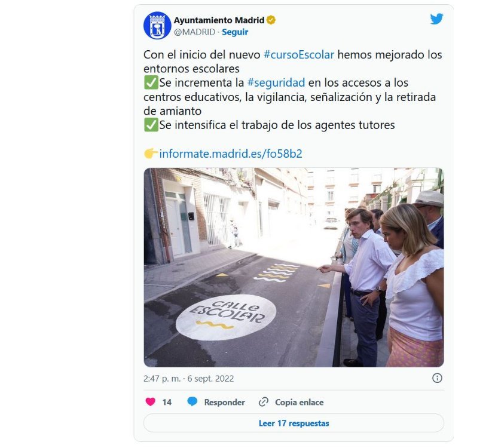Open the #seguridad hashtag
The image size is (489, 448).
[x=276, y=83]
